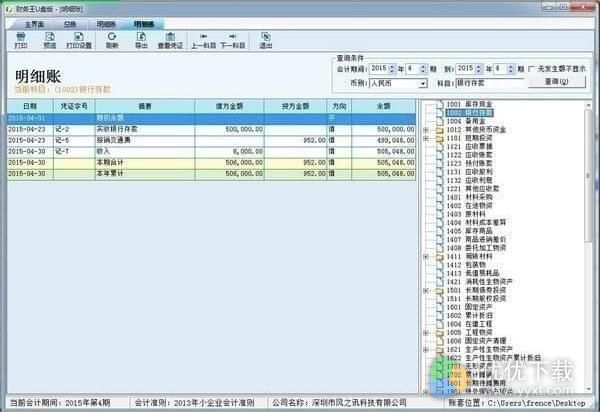This screenshot has width=600, height=412.
Task: Click document icon beside 1601 固定资产
Action: (x=440, y=307)
